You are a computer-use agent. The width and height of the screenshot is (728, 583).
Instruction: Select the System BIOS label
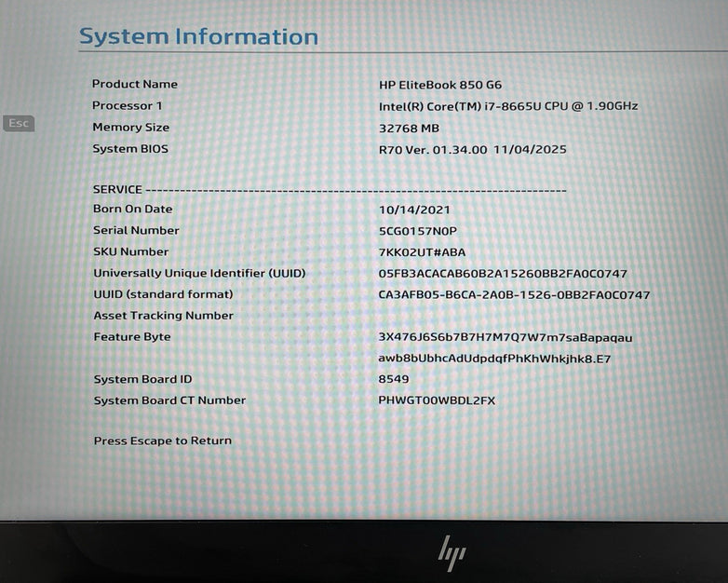coord(130,149)
